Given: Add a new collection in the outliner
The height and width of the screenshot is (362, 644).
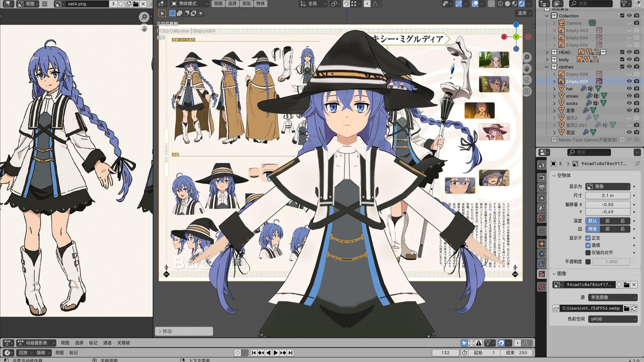Looking at the screenshot, I should point(637,4).
